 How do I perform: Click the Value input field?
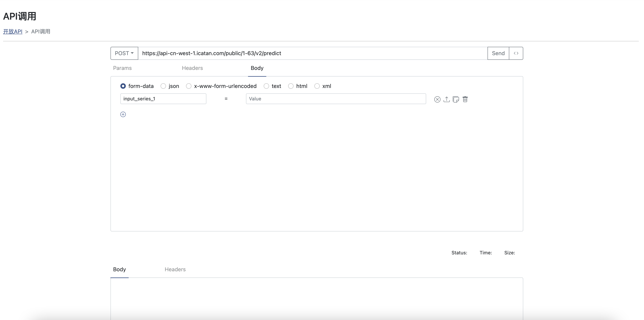pyautogui.click(x=336, y=99)
